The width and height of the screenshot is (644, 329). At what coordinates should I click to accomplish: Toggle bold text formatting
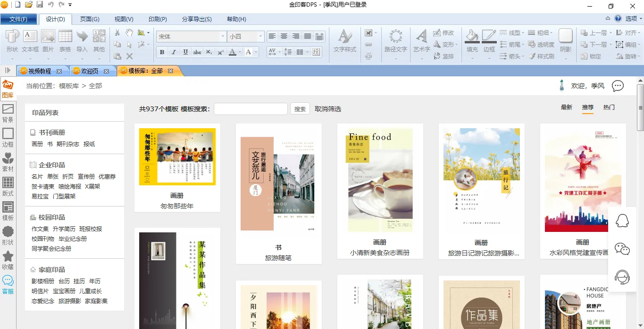pyautogui.click(x=162, y=52)
